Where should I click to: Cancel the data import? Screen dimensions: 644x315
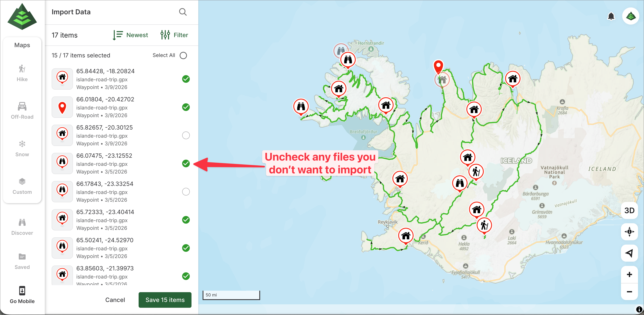(x=115, y=300)
